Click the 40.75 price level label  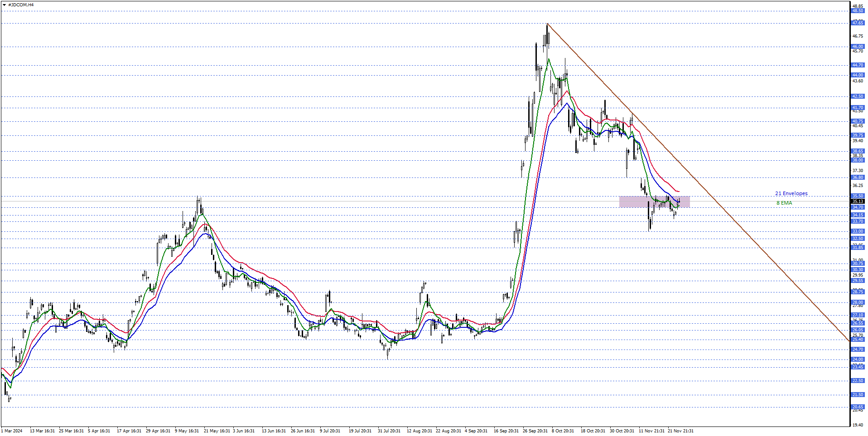(858, 121)
